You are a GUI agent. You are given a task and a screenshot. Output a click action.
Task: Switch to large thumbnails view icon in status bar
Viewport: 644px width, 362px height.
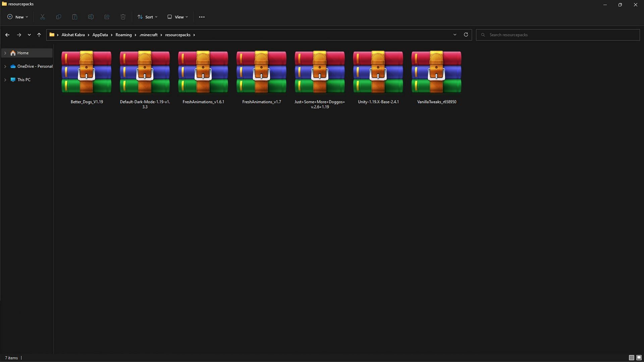click(639, 358)
